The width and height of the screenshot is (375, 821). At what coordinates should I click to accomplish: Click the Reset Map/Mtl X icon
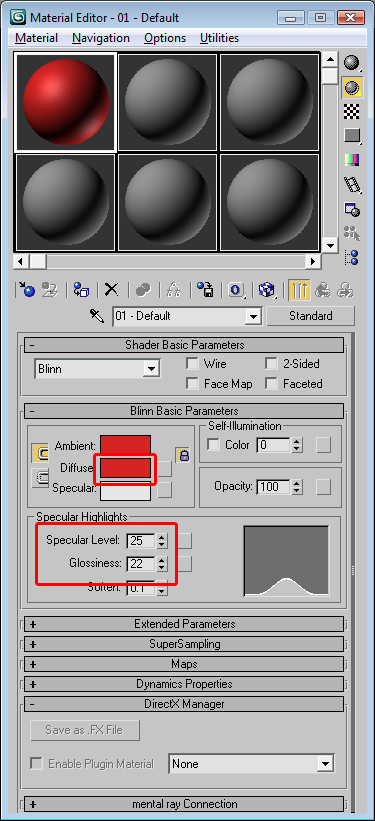(111, 290)
